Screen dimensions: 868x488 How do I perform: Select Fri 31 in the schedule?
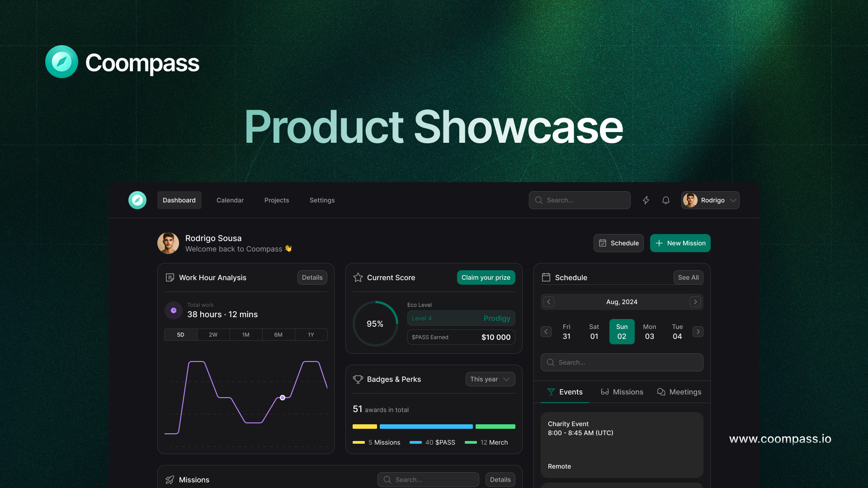566,332
